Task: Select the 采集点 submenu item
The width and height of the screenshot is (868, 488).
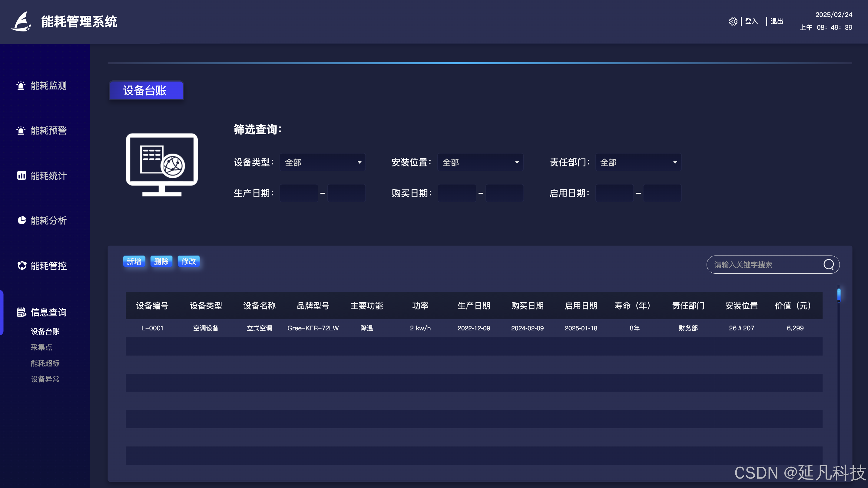Action: point(41,347)
